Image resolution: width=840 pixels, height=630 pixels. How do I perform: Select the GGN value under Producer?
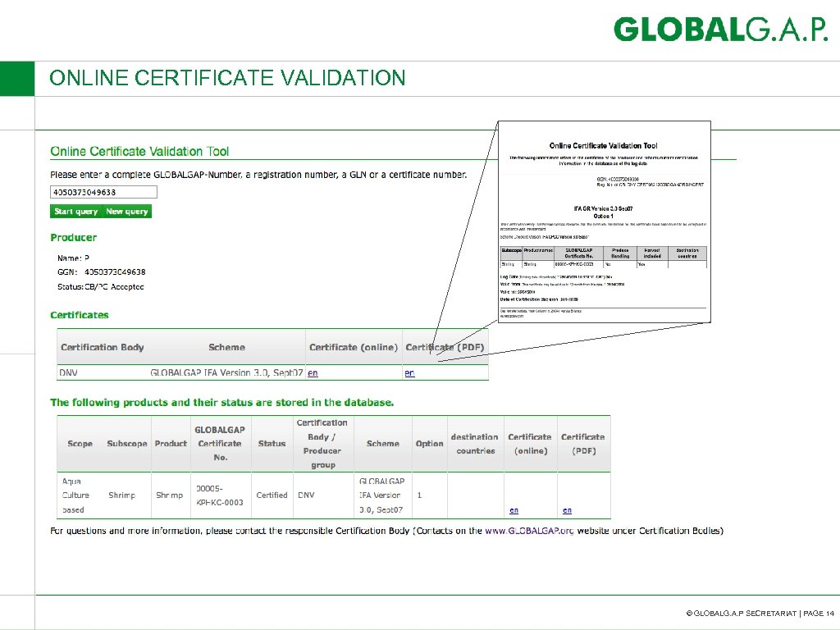pos(115,272)
